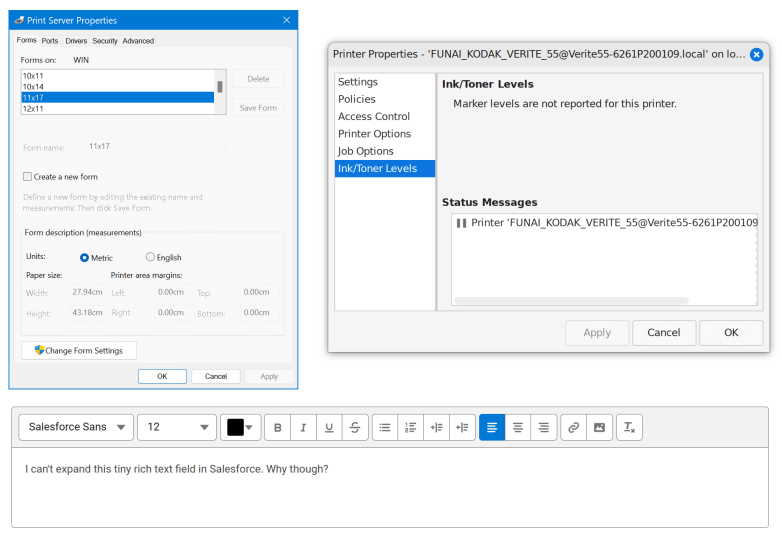Click the Right margin field
The width and height of the screenshot is (782, 538).
pyautogui.click(x=174, y=313)
